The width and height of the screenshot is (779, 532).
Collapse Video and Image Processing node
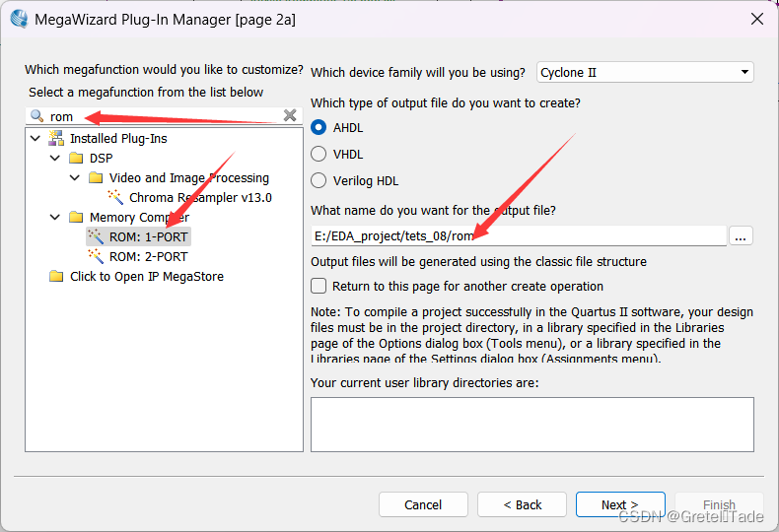[x=75, y=177]
